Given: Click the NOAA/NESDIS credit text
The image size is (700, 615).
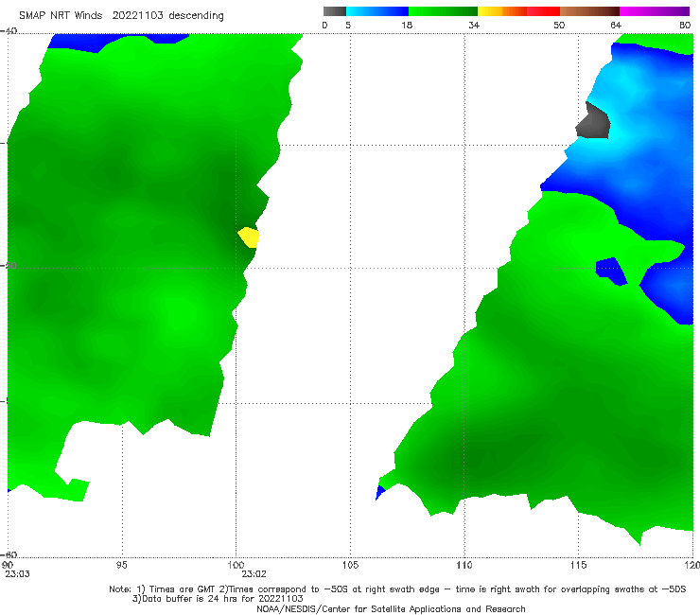Looking at the screenshot, I should click(391, 608).
